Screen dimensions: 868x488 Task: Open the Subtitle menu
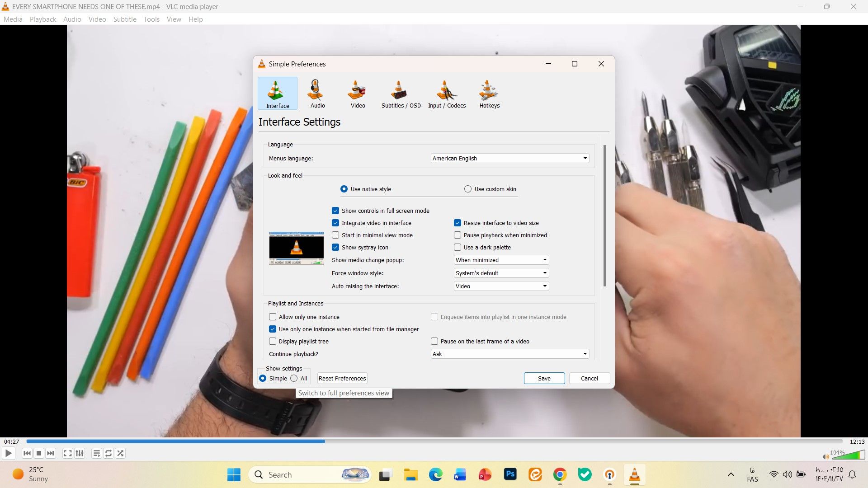[125, 19]
